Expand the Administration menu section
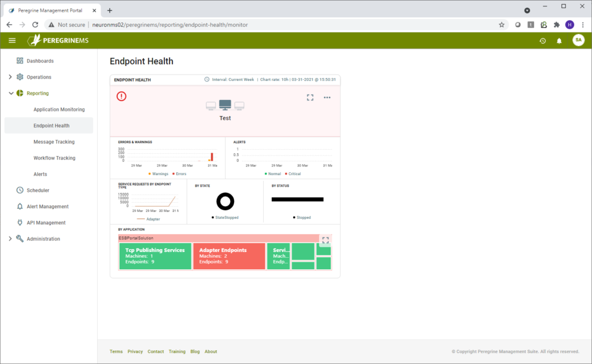The image size is (592, 364). (x=10, y=239)
